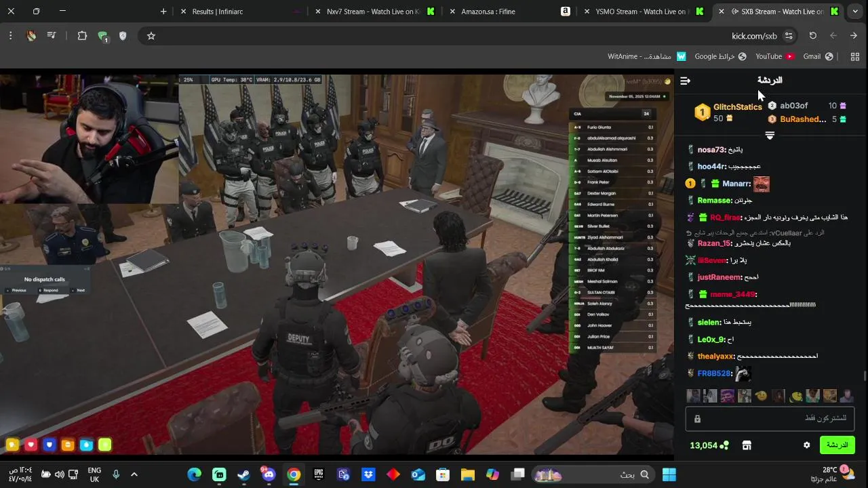Open Microsoft Store from taskbar
This screenshot has height=488, width=868.
(x=443, y=474)
